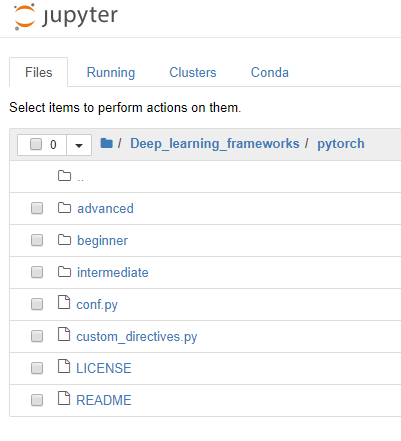Tick the checkbox next to advanced

coord(37,208)
